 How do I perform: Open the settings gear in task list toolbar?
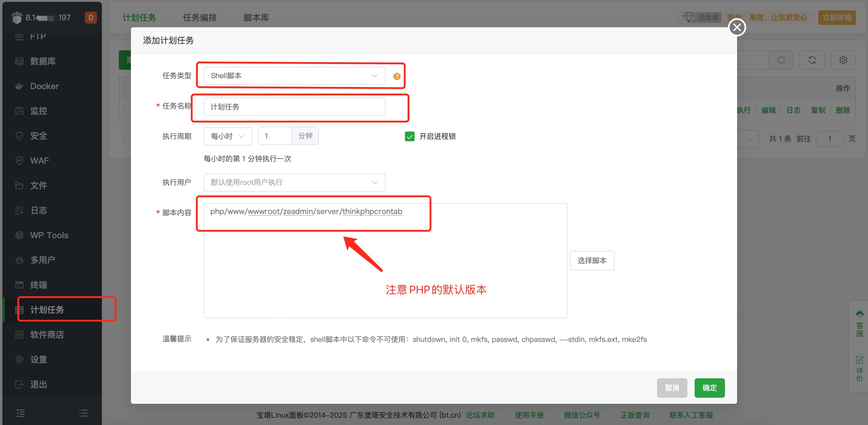click(843, 60)
